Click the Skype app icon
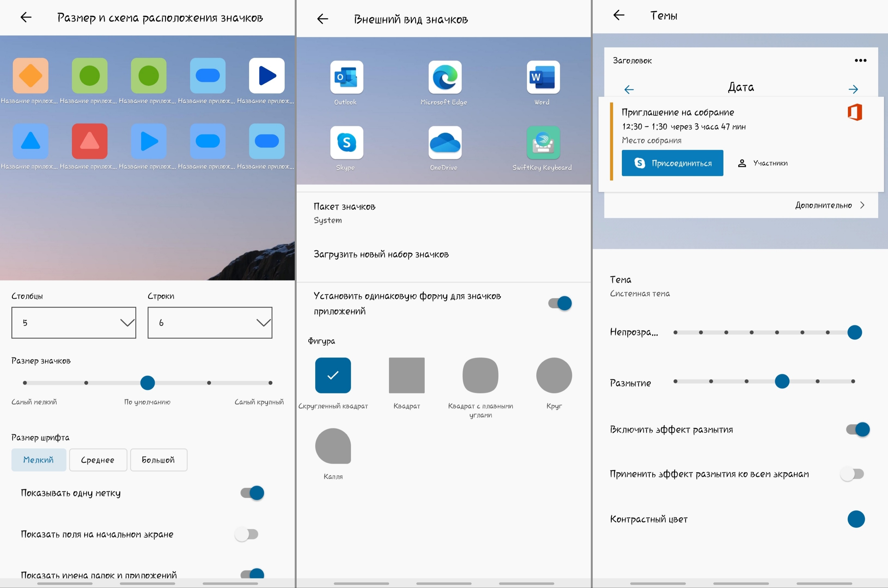888x588 pixels. coord(346,142)
